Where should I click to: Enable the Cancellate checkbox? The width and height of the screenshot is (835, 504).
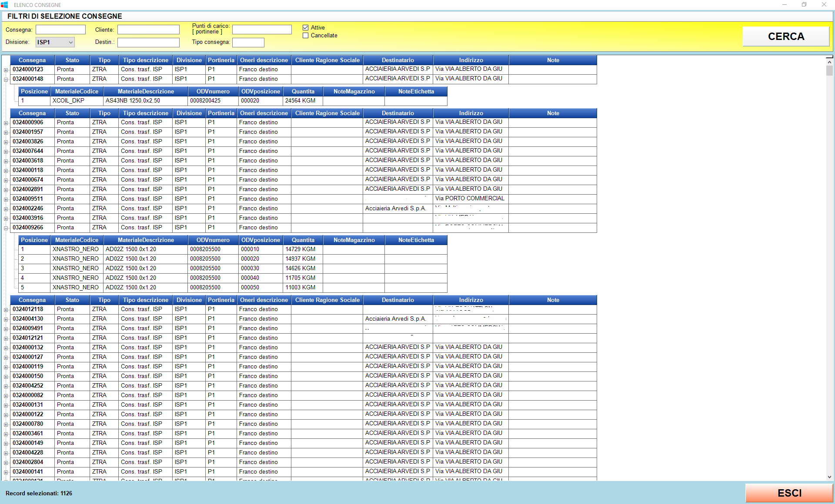point(305,36)
